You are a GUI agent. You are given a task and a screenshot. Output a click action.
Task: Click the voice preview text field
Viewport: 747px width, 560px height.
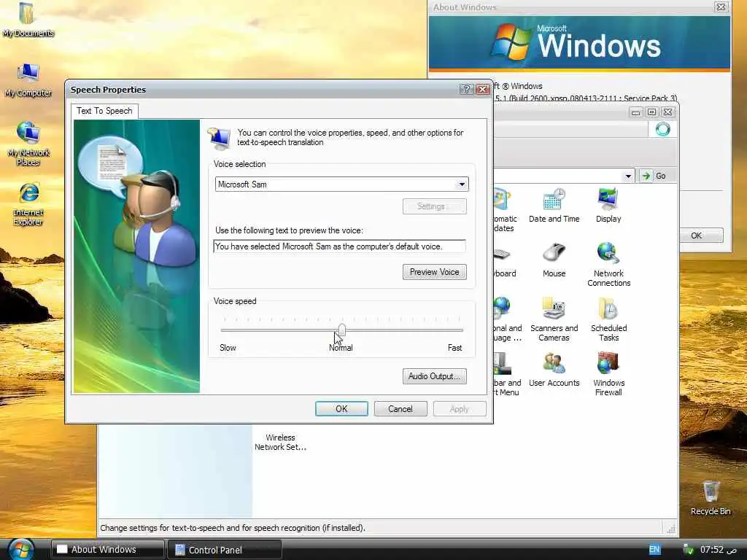pyautogui.click(x=340, y=246)
